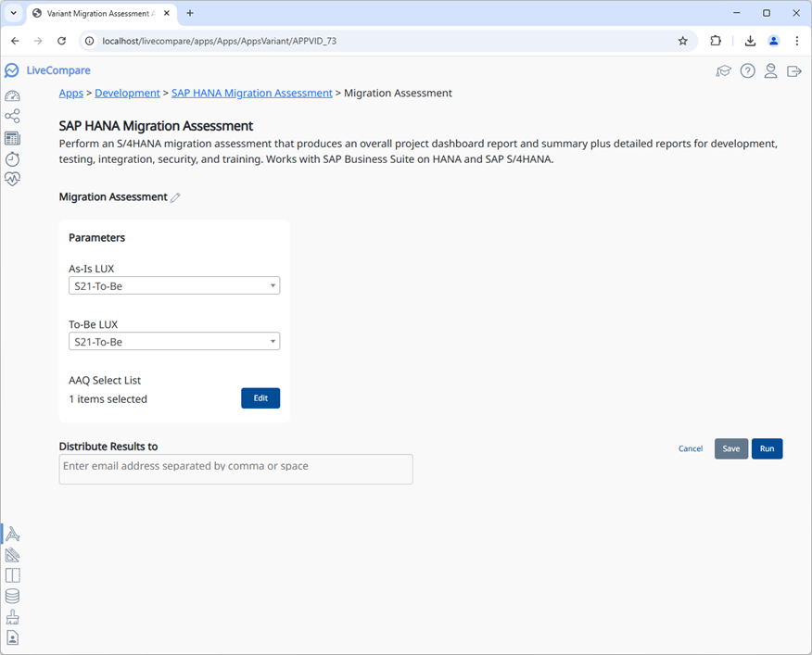
Task: Follow the Apps breadcrumb link
Action: (71, 94)
